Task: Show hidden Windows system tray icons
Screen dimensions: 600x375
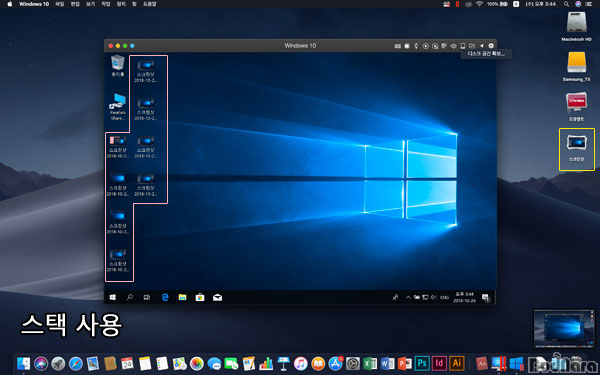Action: 408,297
